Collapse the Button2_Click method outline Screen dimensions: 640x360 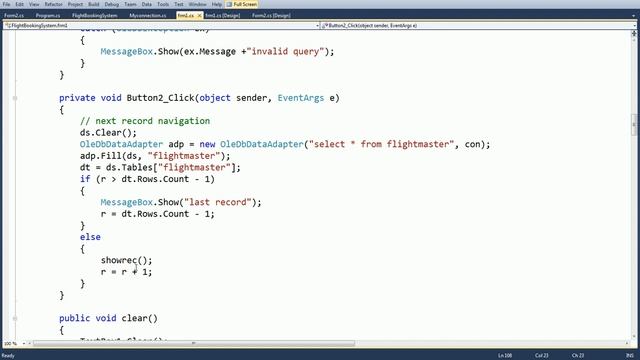pyautogui.click(x=15, y=98)
